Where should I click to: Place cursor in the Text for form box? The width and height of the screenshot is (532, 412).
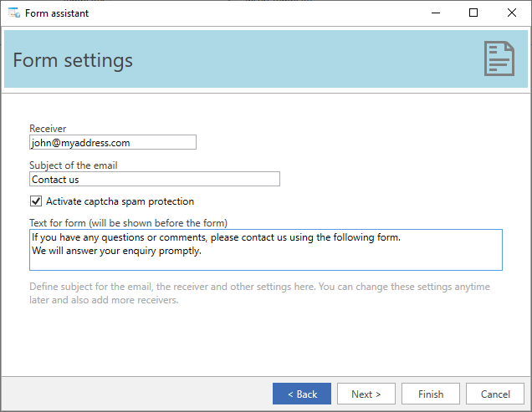point(266,250)
